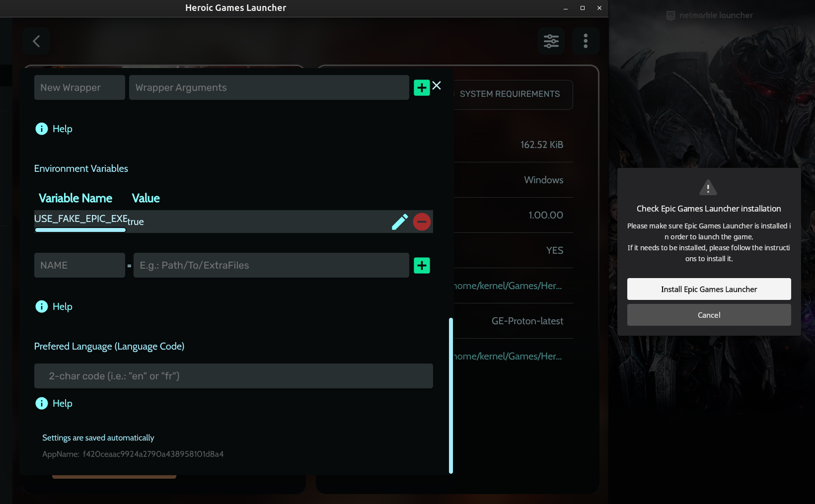Go back using the left chevron arrow
The image size is (815, 504).
[36, 41]
